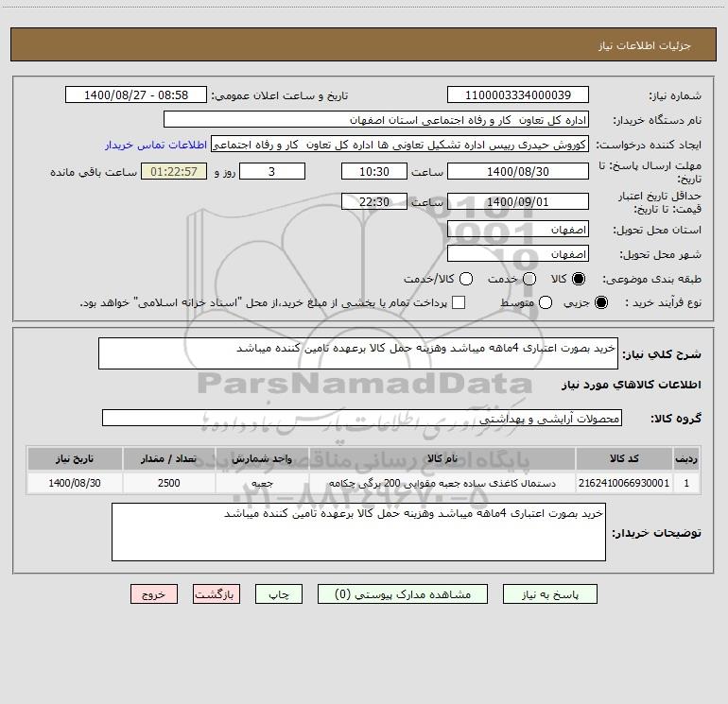The width and height of the screenshot is (728, 704).
Task: Click the response deadline date 1400/08/30 field
Action: pyautogui.click(x=518, y=171)
